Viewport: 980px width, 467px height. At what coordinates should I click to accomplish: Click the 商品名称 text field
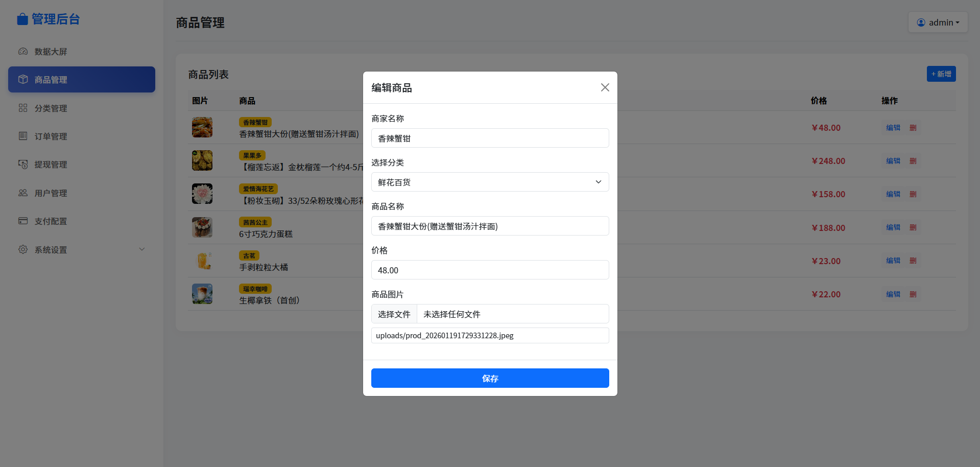490,226
